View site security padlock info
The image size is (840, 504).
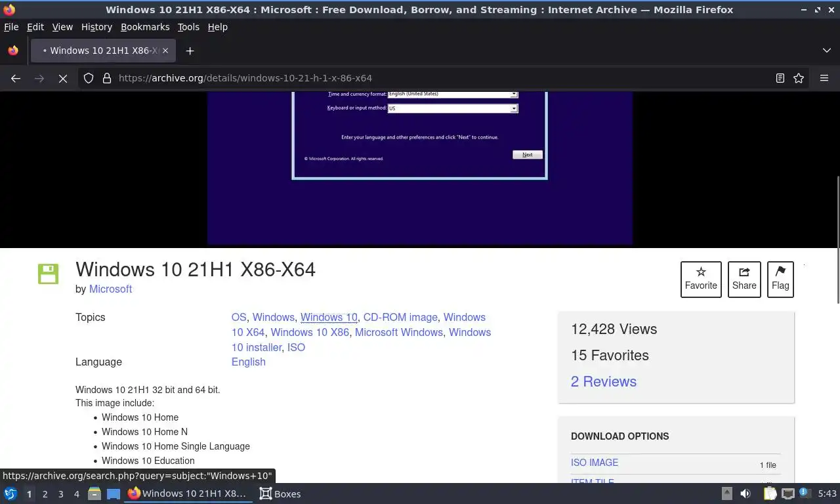pyautogui.click(x=106, y=78)
